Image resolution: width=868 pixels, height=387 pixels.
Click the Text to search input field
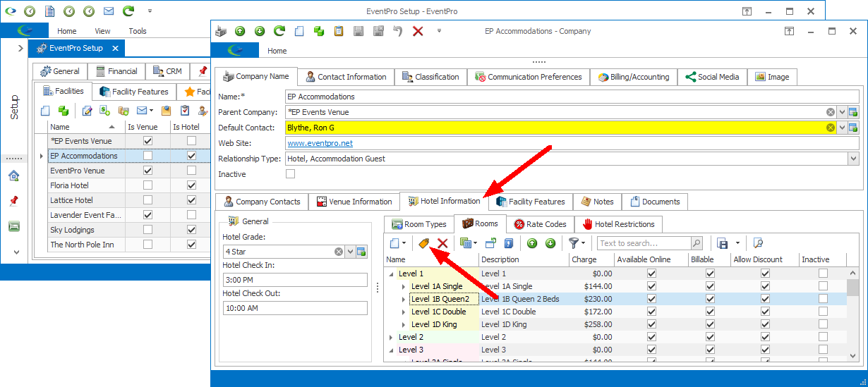(643, 243)
